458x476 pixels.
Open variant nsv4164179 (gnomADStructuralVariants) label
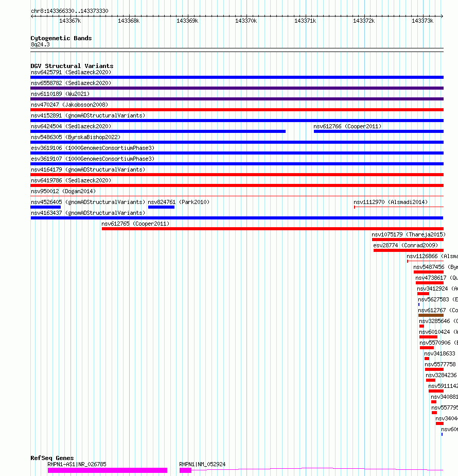click(x=88, y=169)
